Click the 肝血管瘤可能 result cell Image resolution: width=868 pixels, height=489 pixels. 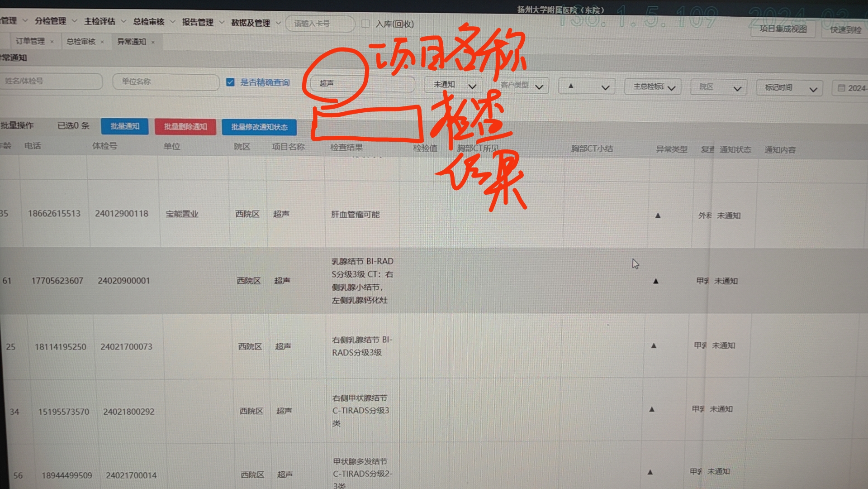356,214
